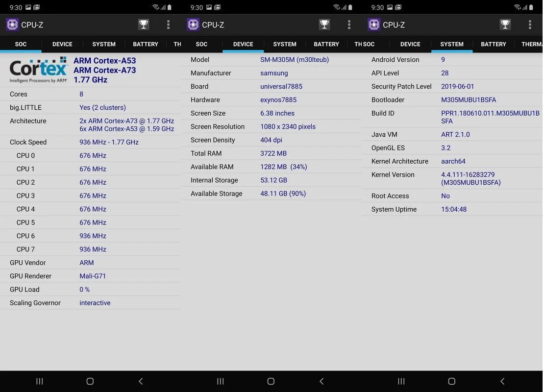The width and height of the screenshot is (543, 392).
Task: Tap Available Storage 48.11 GB (90%)
Action: coord(283,194)
